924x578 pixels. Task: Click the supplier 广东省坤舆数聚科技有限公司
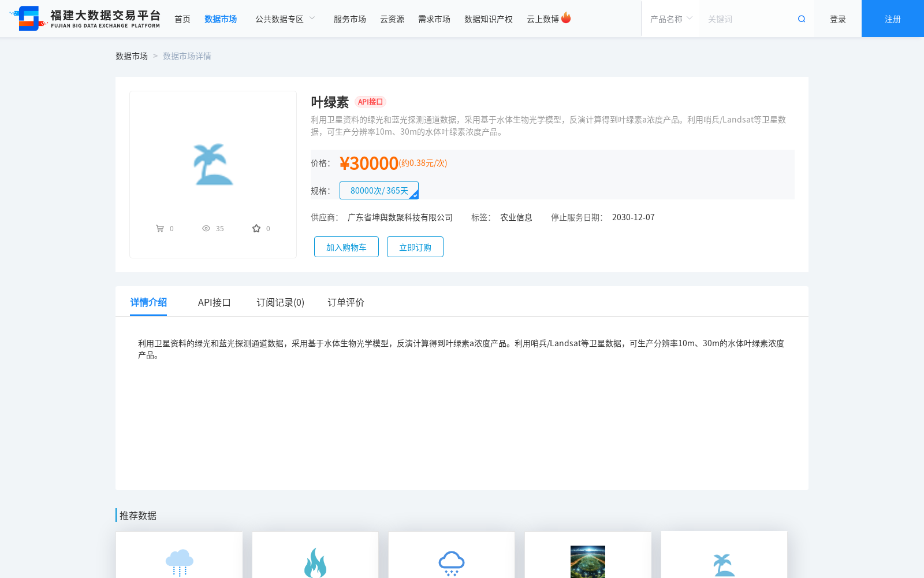(400, 217)
